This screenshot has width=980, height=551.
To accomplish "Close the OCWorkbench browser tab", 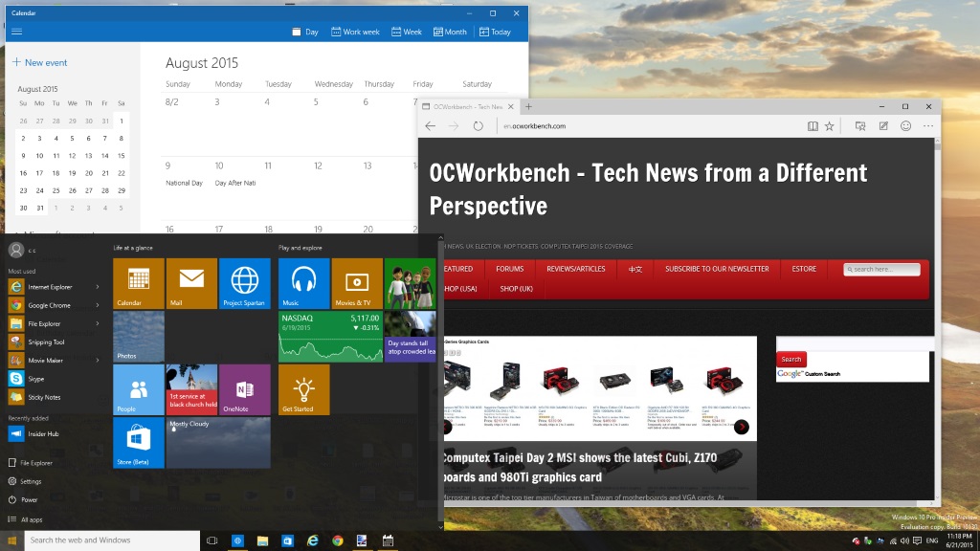I will point(511,107).
